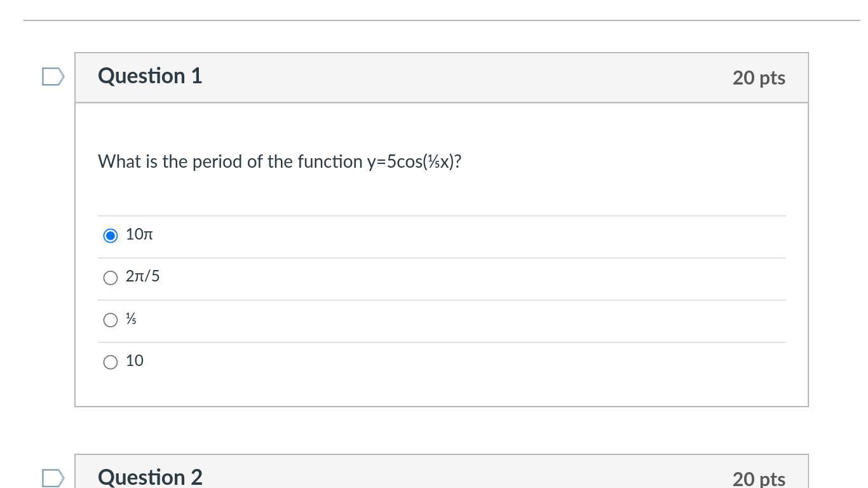This screenshot has width=868, height=488.
Task: Pick the ⅕ radio option
Action: [111, 320]
